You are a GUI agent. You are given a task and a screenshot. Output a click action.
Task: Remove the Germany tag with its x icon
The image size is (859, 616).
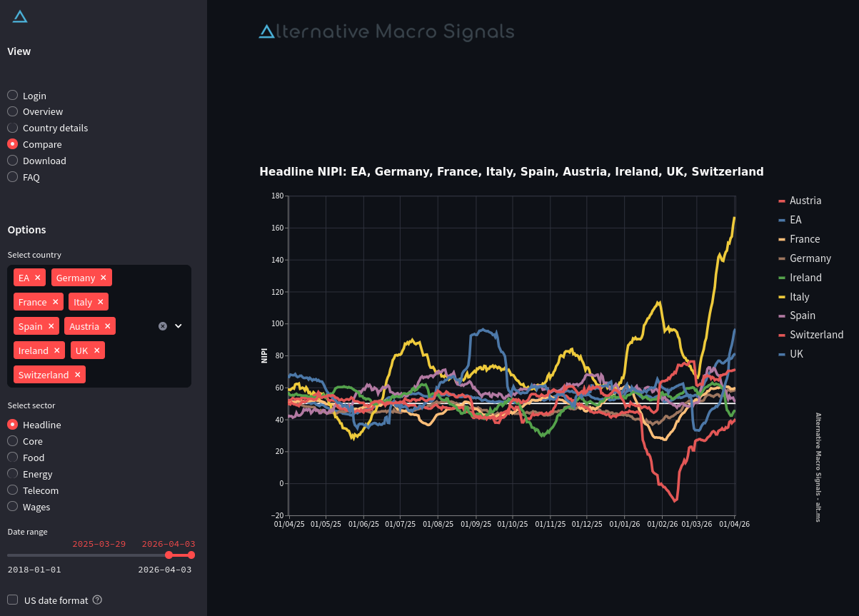pos(104,278)
